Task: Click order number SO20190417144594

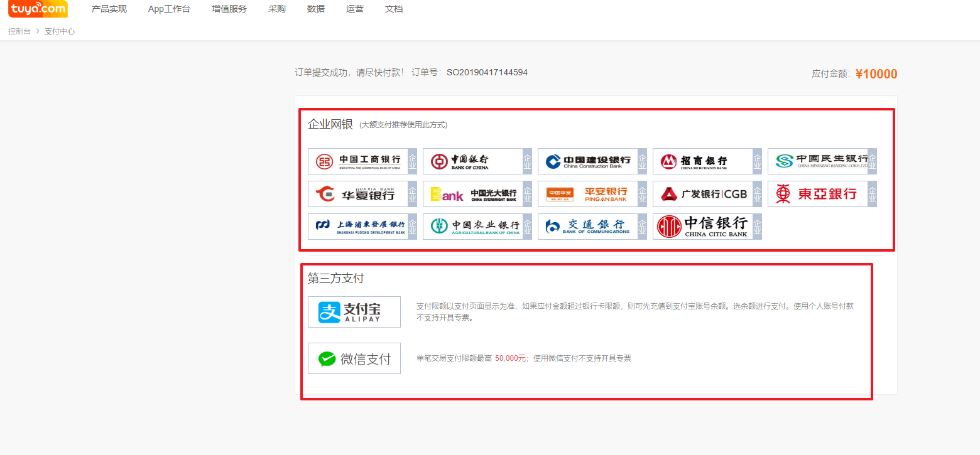Action: (487, 72)
